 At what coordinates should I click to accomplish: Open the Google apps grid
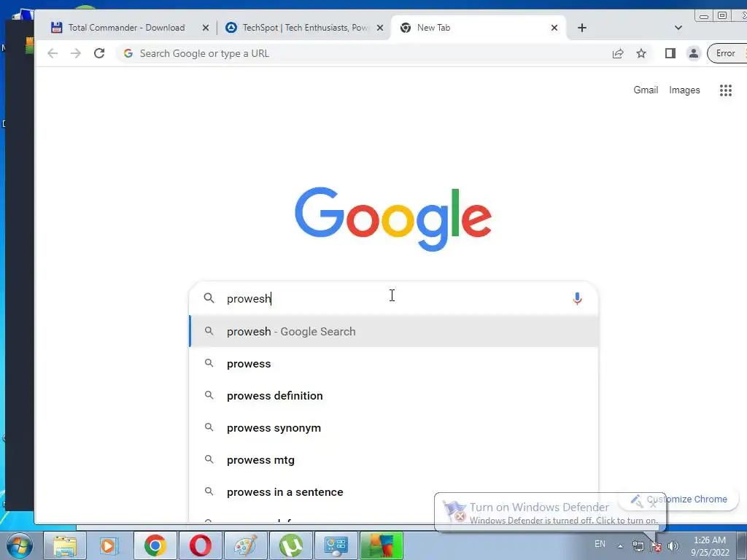(x=726, y=90)
